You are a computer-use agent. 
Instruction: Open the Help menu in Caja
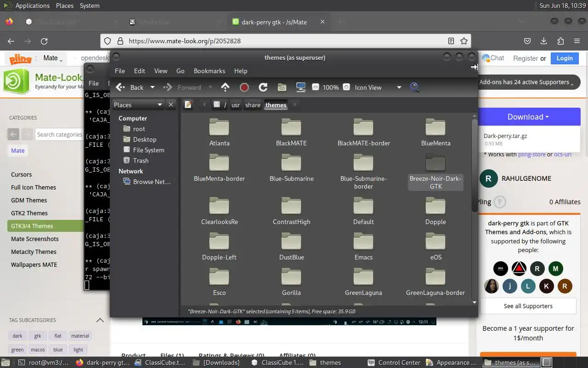point(241,71)
